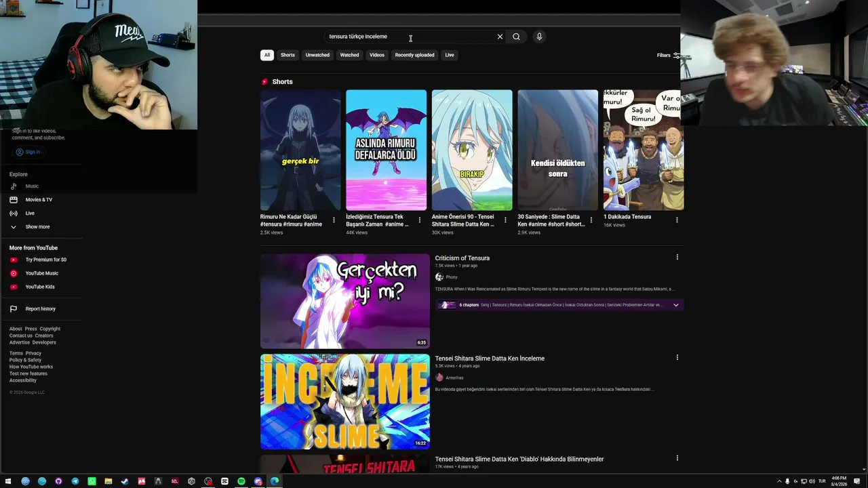Open the 'Test new features' footer link
The image size is (868, 488).
click(x=28, y=373)
